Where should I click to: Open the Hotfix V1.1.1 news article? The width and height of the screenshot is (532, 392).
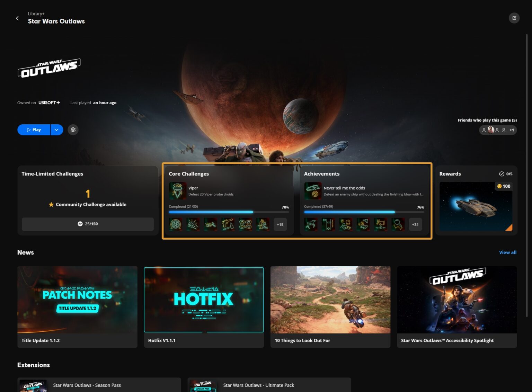[x=204, y=304]
